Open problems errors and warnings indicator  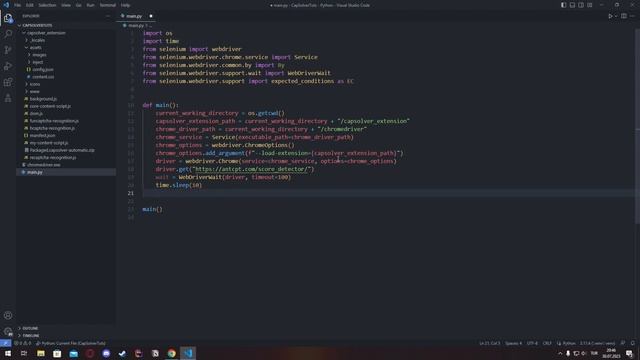[22, 343]
